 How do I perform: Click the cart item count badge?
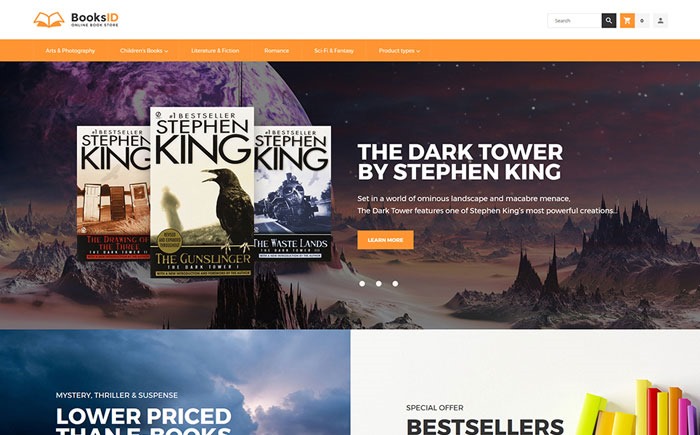[642, 21]
